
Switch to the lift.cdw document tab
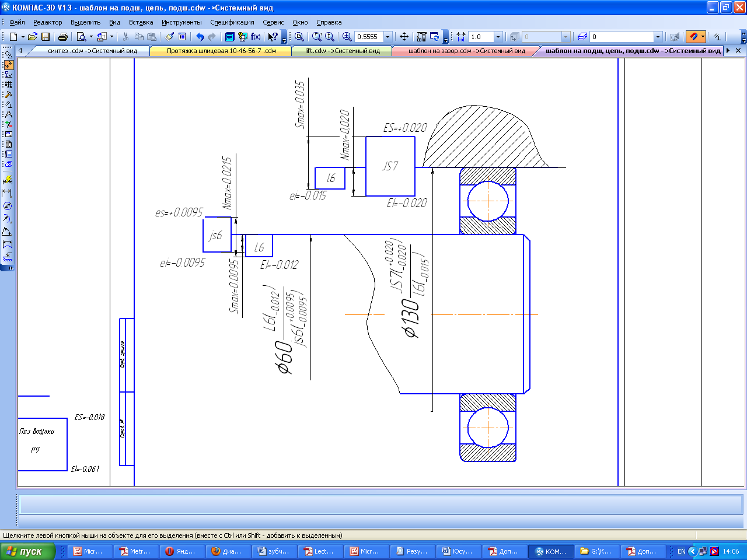[342, 51]
